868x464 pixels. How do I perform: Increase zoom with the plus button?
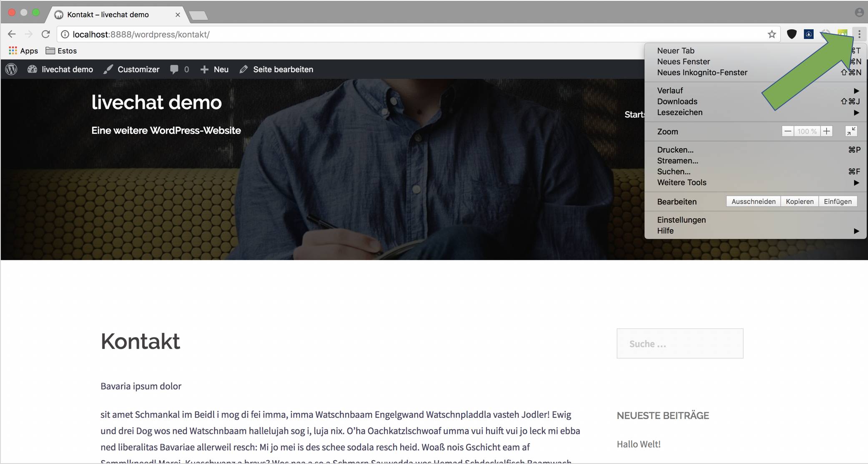[x=826, y=131]
